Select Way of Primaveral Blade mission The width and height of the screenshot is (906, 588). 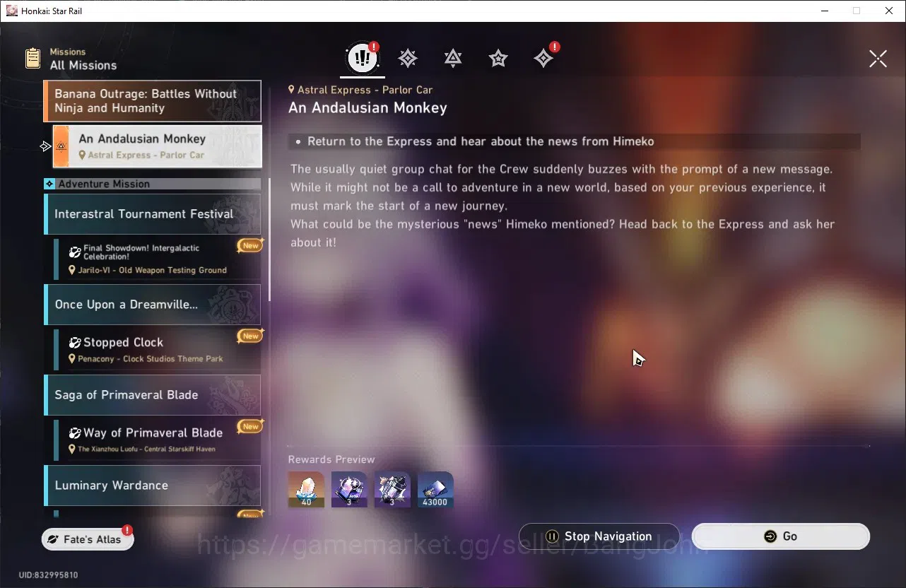pos(157,440)
